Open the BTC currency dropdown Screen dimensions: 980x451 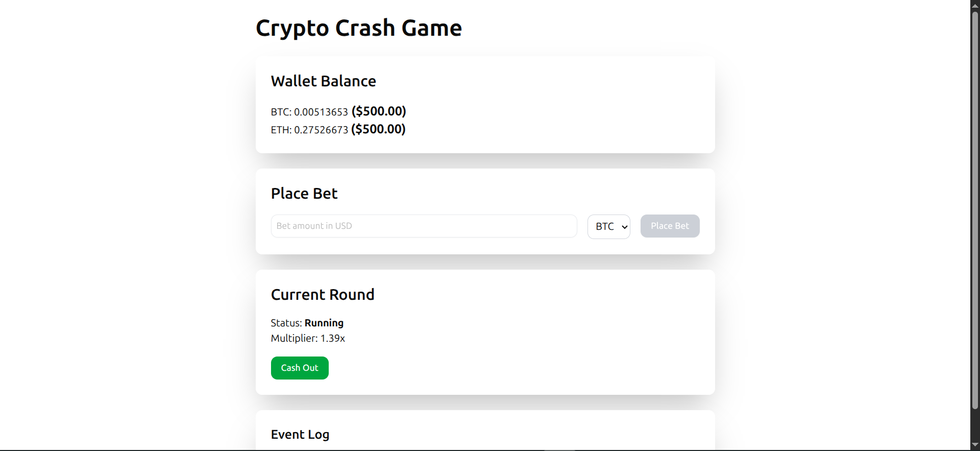pyautogui.click(x=608, y=226)
